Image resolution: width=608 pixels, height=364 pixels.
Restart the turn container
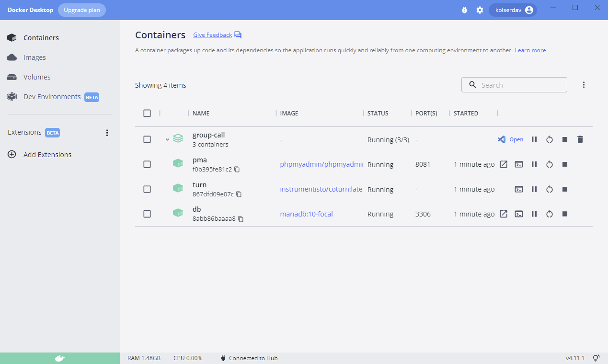[x=550, y=189]
